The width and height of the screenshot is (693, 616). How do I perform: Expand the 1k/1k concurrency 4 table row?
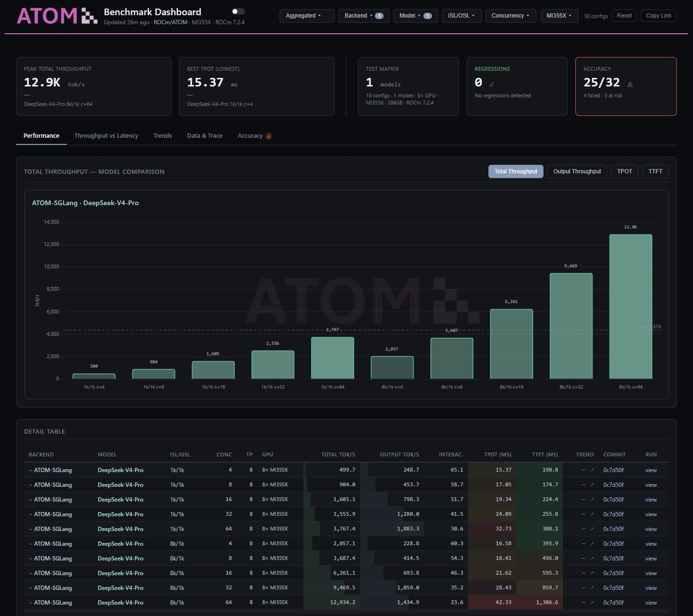[31, 470]
